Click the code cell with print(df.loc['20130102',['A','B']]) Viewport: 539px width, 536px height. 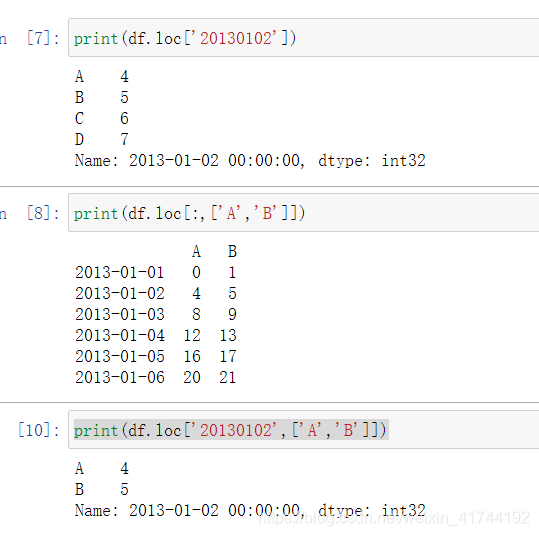click(x=304, y=430)
